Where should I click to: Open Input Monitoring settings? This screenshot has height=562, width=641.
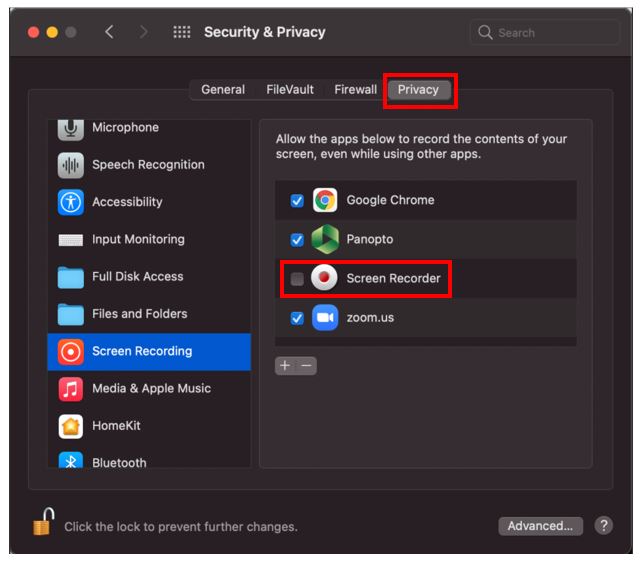[x=149, y=240]
